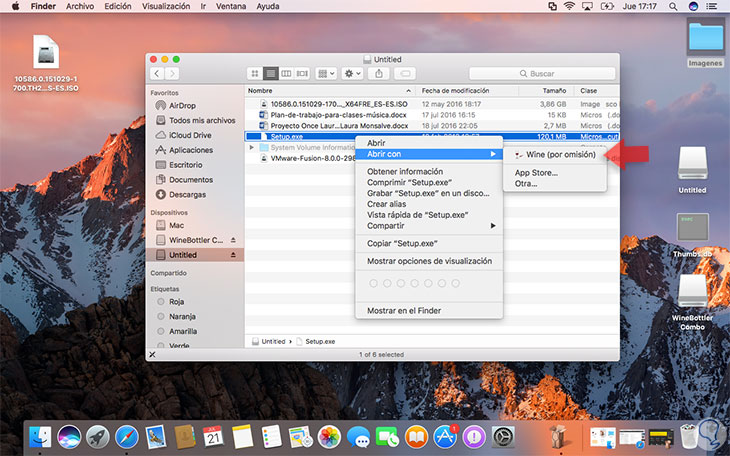Image resolution: width=730 pixels, height=456 pixels.
Task: Select the WineBottler C... device in sidebar
Action: pos(196,240)
